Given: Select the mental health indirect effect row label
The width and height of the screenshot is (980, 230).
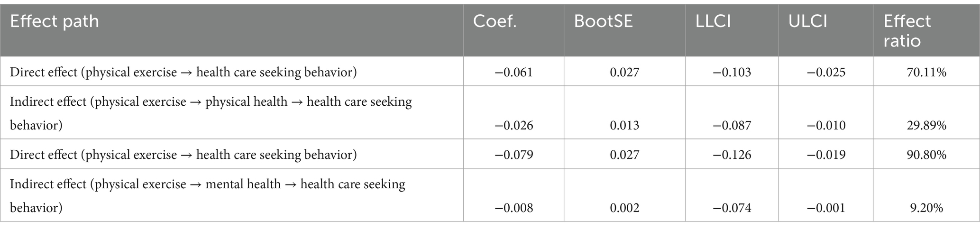Looking at the screenshot, I should (x=208, y=196).
